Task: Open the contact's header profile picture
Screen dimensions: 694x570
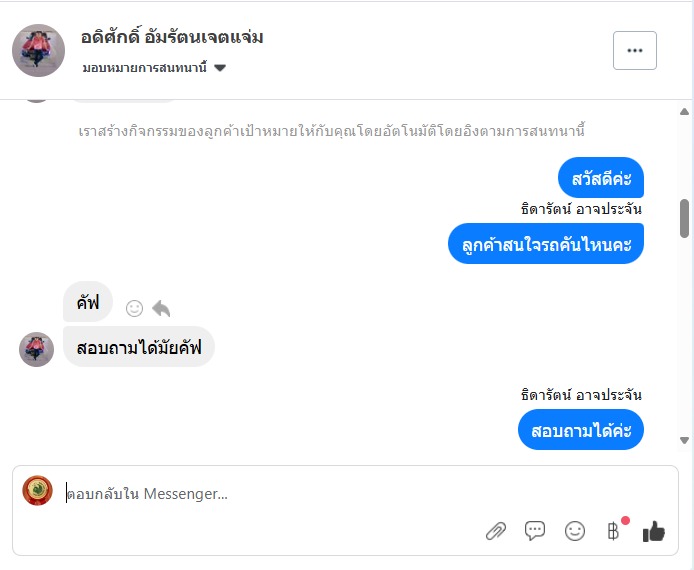Action: [38, 50]
